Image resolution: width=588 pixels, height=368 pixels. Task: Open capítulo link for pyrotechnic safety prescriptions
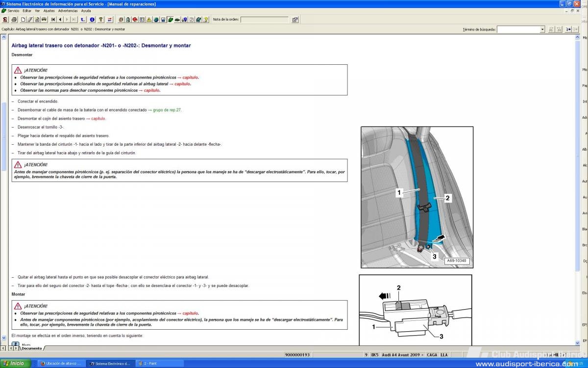click(191, 78)
